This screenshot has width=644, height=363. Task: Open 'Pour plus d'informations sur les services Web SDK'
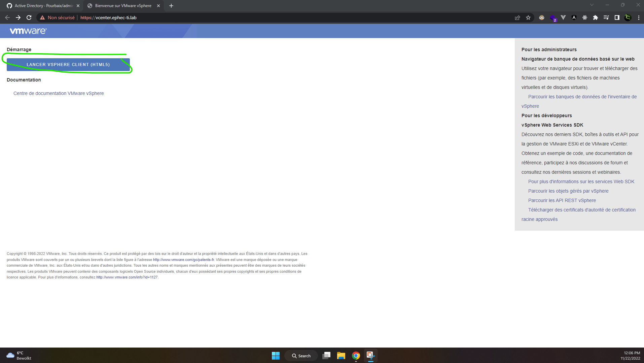click(x=581, y=181)
